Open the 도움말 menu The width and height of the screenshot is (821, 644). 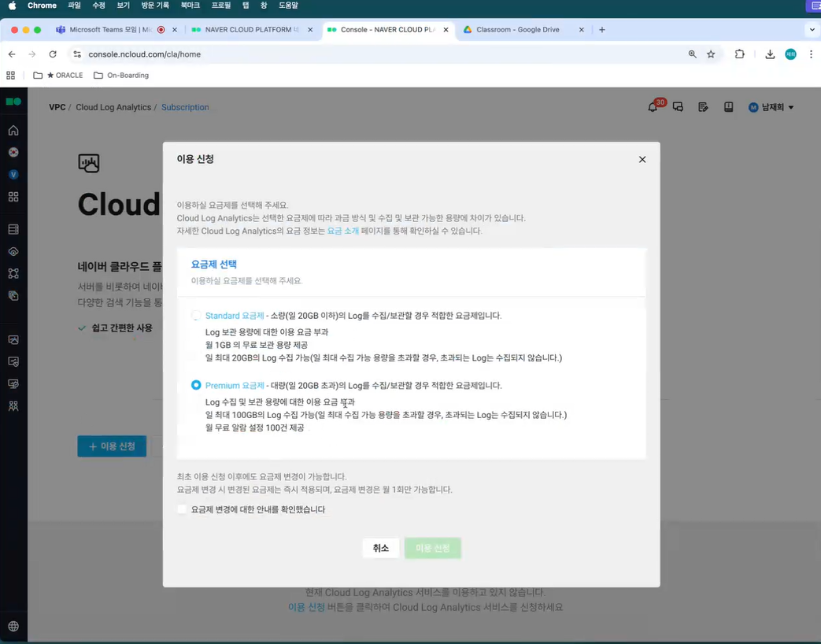[288, 6]
